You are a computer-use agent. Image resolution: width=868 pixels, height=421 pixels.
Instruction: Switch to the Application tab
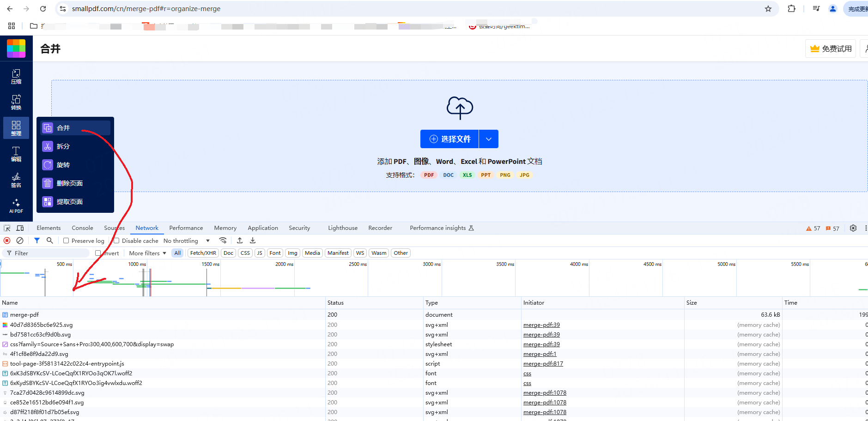pyautogui.click(x=262, y=228)
